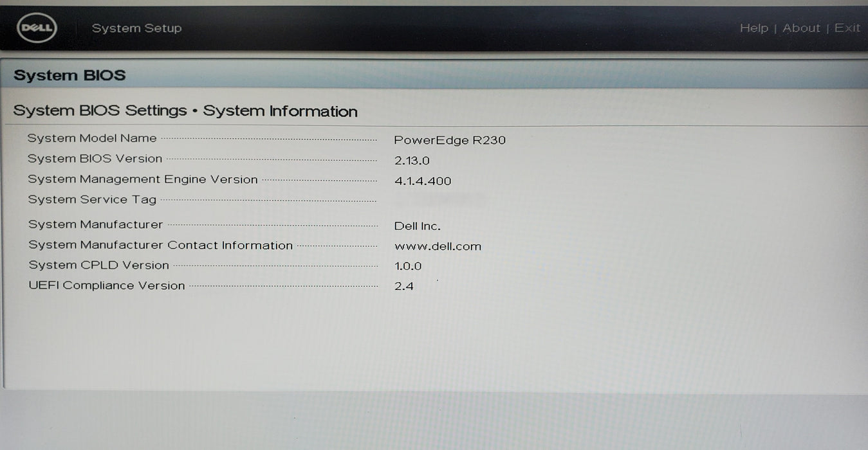Select the System Manufacturer label

96,224
